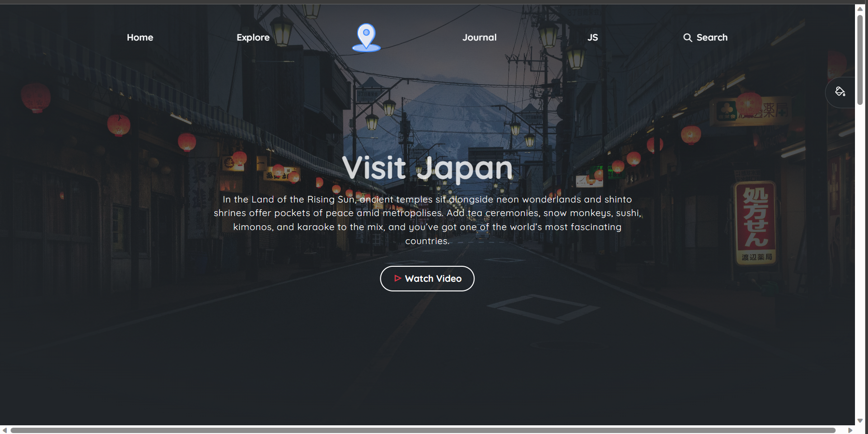868x434 pixels.
Task: Open the Explore nav item
Action: [x=253, y=38]
